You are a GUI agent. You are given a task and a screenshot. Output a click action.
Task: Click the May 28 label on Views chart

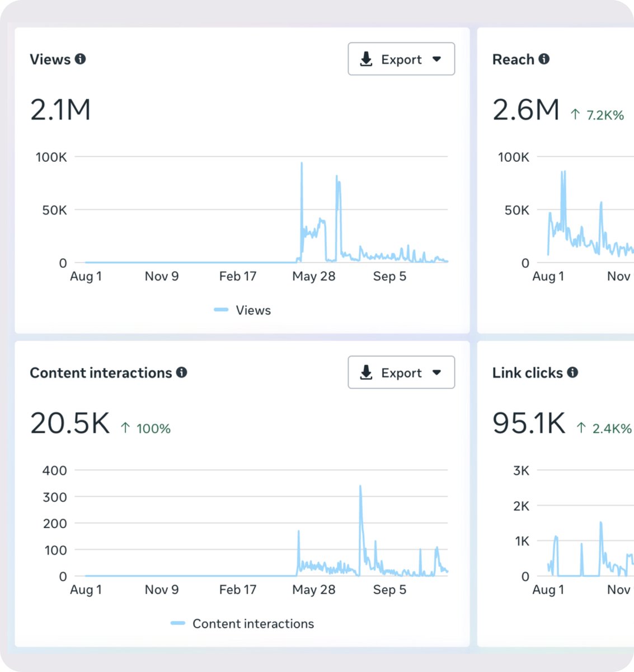[x=313, y=276]
